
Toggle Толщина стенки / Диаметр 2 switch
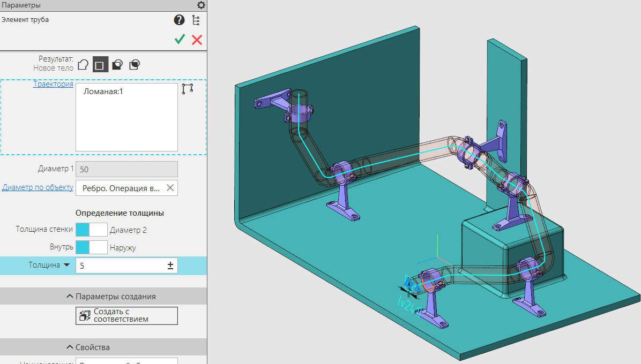(92, 230)
